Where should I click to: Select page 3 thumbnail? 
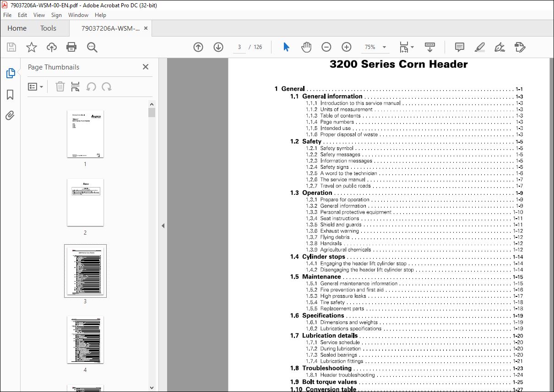[x=85, y=271]
